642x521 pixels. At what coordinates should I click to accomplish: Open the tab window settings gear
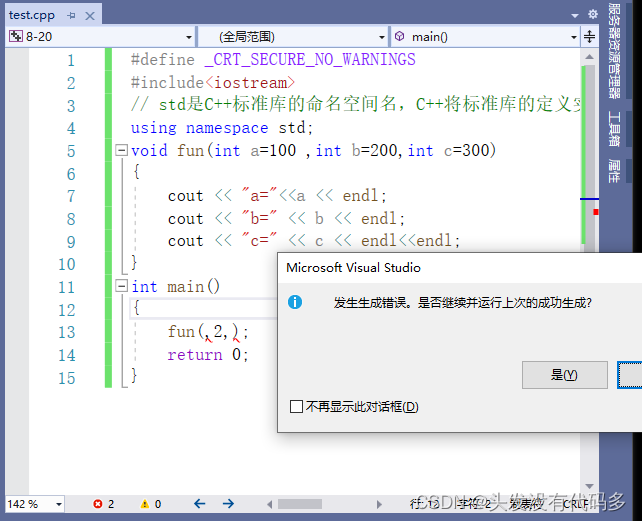(592, 15)
